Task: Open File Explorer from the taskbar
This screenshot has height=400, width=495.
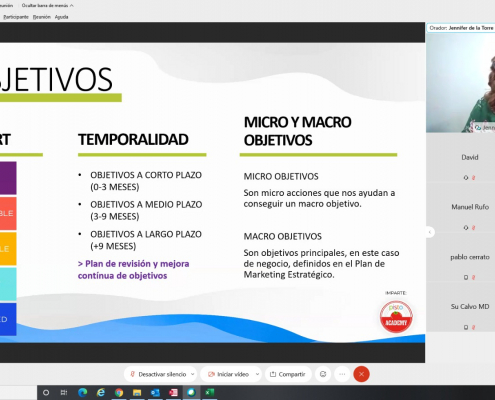Action: pos(137,393)
